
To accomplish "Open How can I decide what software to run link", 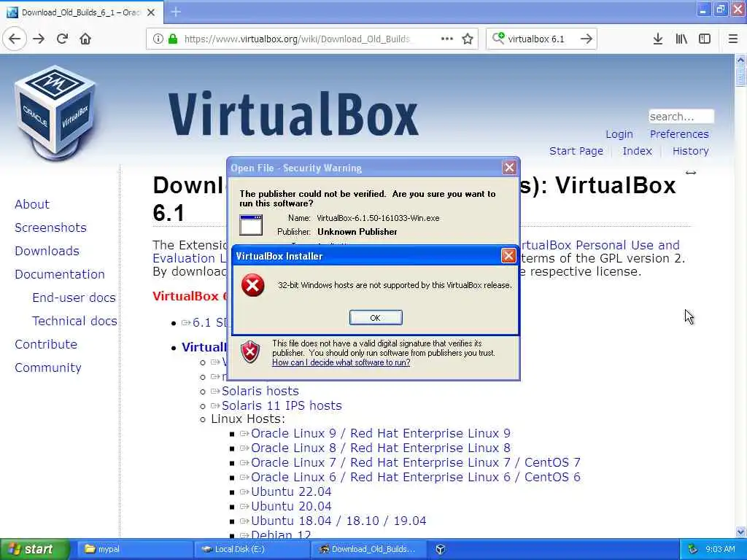I will (341, 362).
